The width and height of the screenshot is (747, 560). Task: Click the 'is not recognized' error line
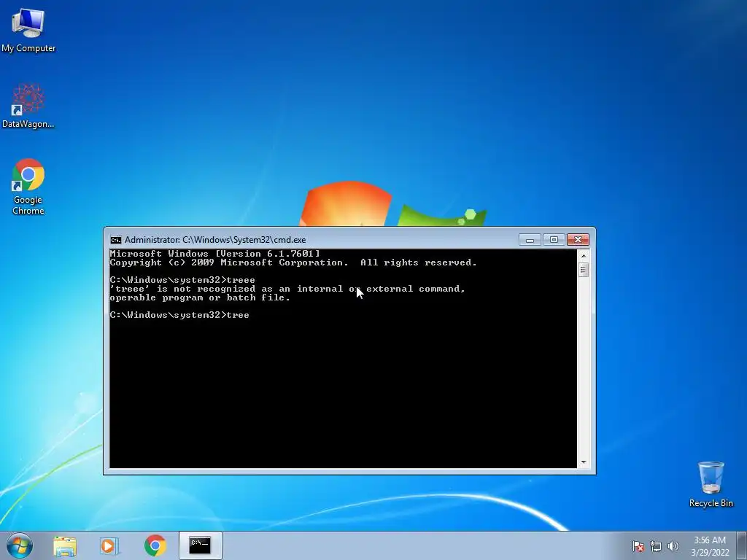point(287,289)
